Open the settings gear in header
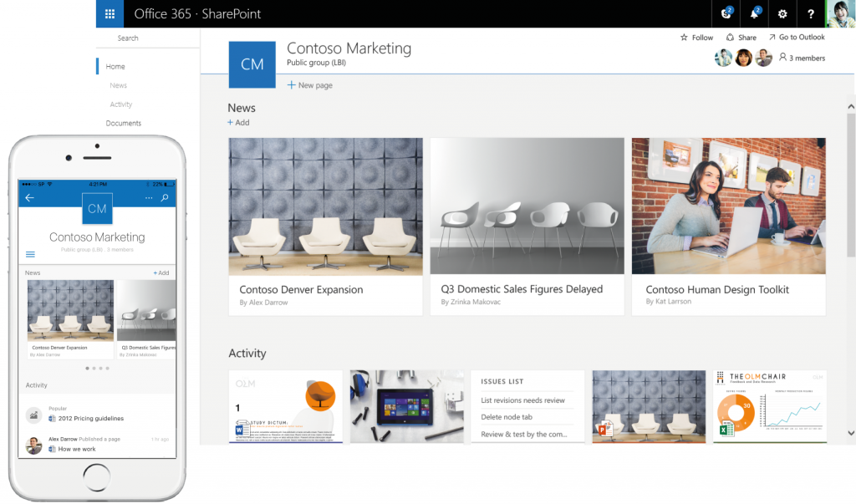 click(x=782, y=13)
